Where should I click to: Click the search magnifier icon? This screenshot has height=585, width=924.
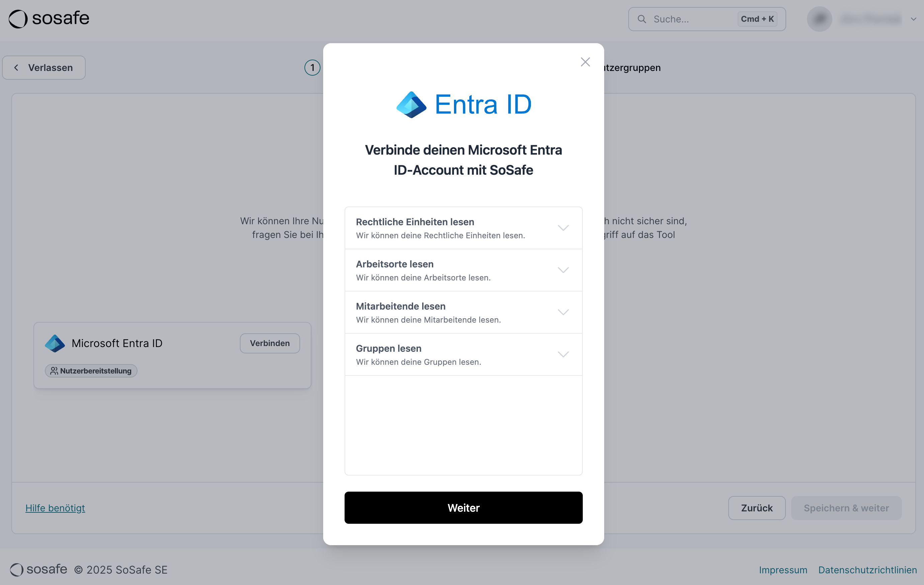[x=642, y=19]
